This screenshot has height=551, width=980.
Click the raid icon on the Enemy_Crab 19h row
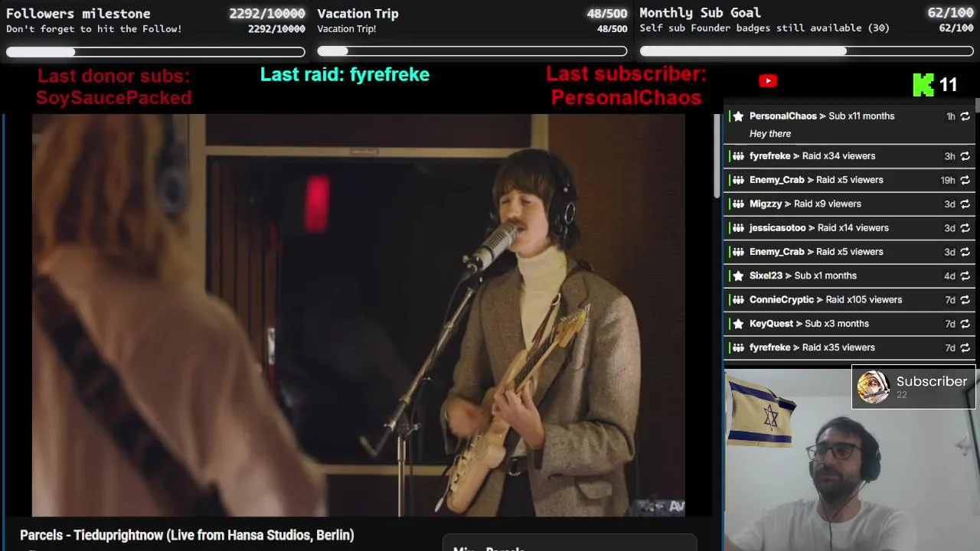[x=738, y=180]
